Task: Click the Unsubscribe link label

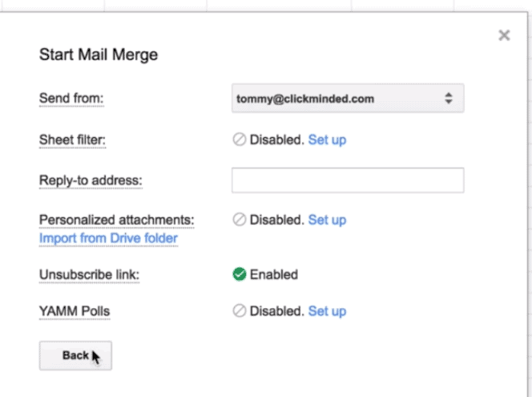Action: click(89, 274)
